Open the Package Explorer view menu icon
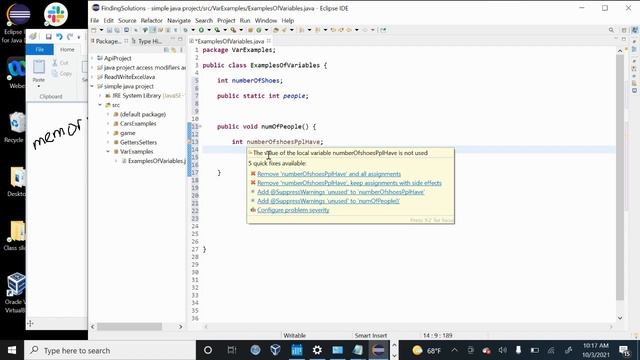The width and height of the screenshot is (640, 360). coord(181,50)
